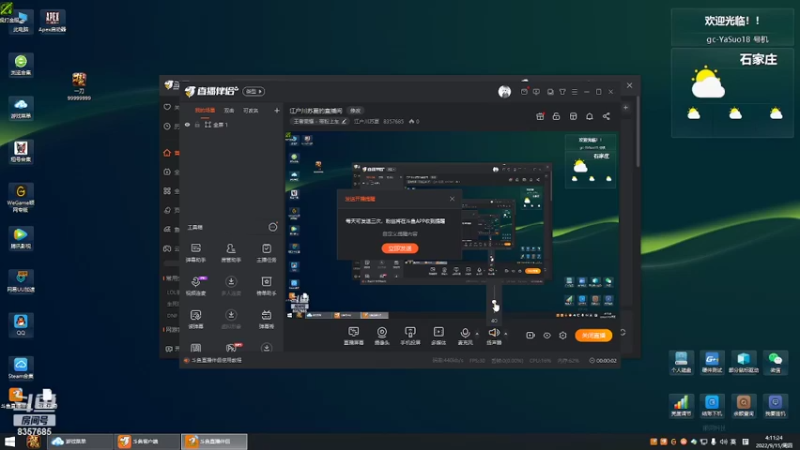Image resolution: width=800 pixels, height=450 pixels.
Task: Click the camera source icon in bottom toolbar
Action: coord(382,333)
